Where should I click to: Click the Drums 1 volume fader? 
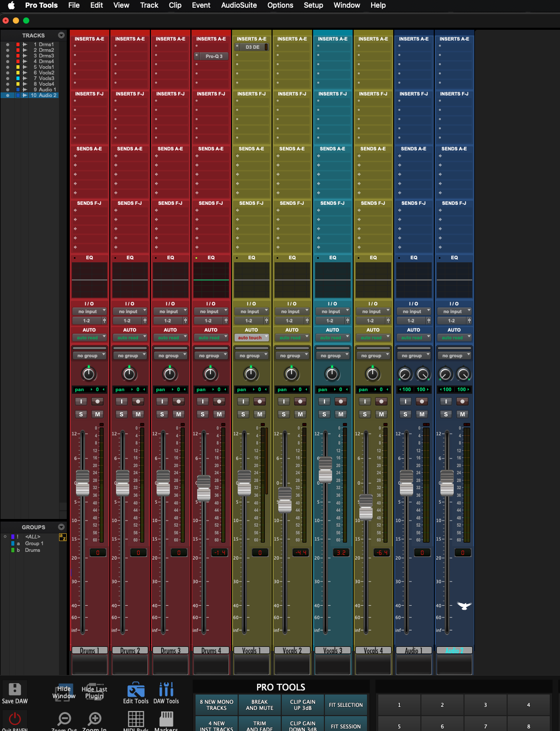pyautogui.click(x=82, y=483)
